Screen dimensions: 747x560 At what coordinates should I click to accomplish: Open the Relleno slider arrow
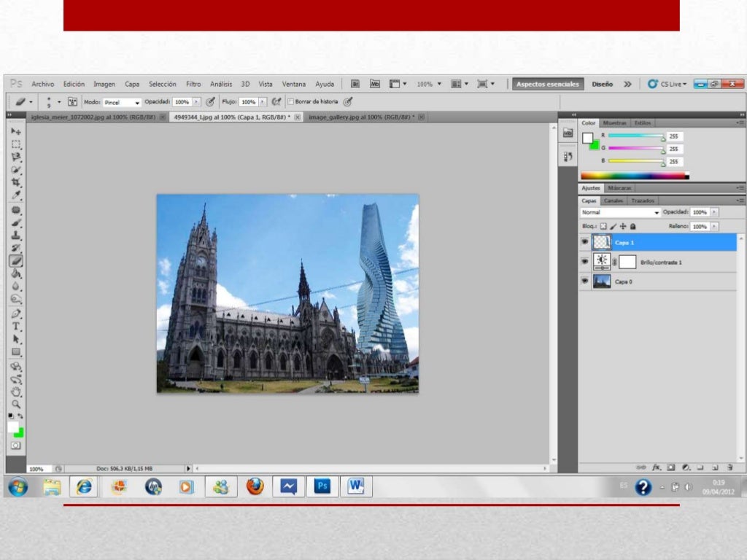tap(714, 227)
